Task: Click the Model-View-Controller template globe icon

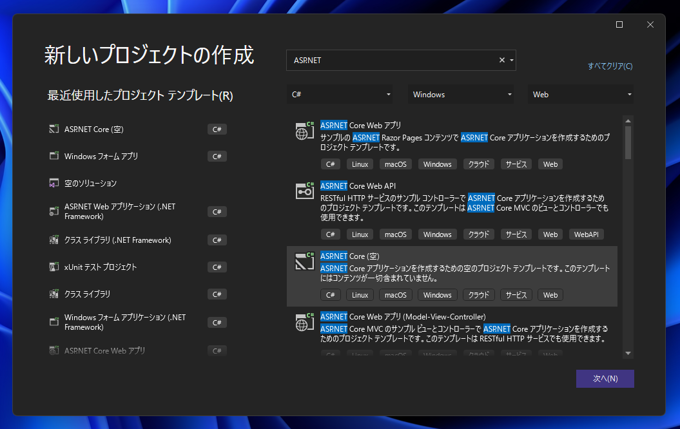Action: pyautogui.click(x=304, y=322)
